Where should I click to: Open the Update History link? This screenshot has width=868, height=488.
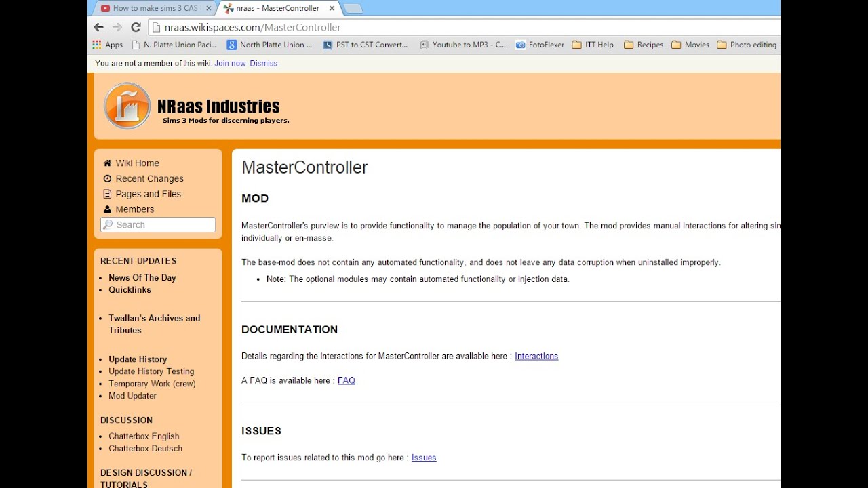point(138,359)
